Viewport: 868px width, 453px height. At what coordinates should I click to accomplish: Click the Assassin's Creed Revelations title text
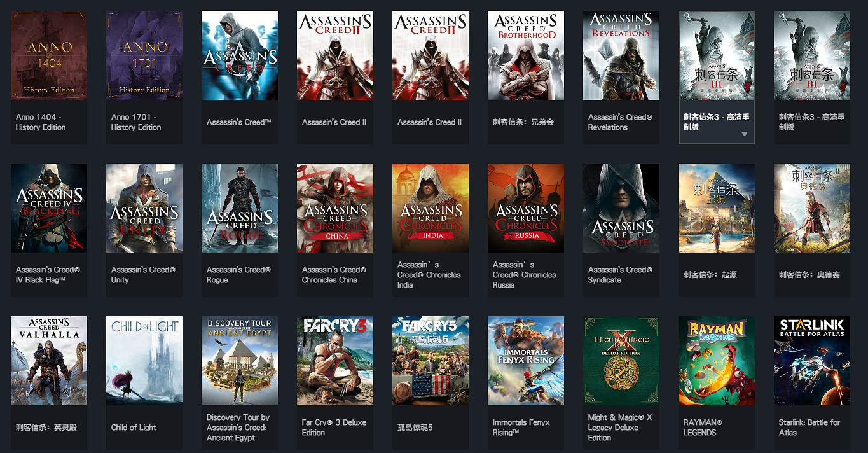coord(620,122)
